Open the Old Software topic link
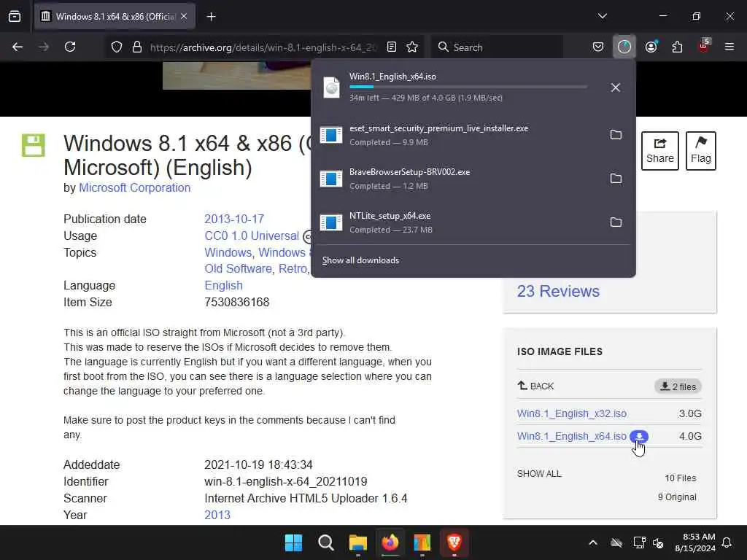Viewport: 747px width, 560px height. [239, 268]
